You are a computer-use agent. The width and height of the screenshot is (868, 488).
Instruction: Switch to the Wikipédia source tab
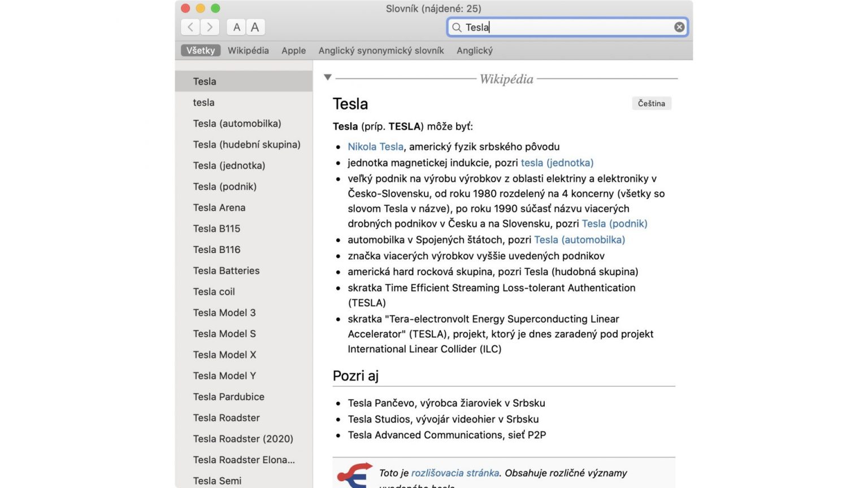coord(248,50)
